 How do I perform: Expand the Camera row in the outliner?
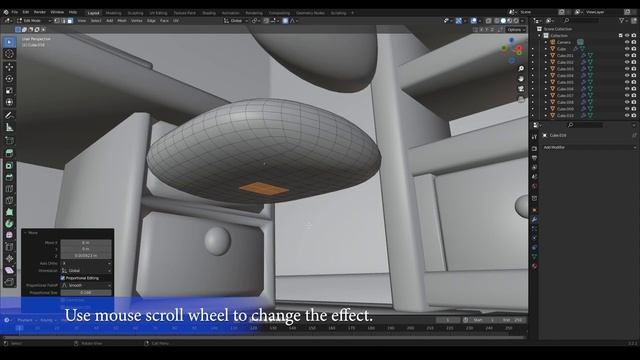click(x=546, y=42)
